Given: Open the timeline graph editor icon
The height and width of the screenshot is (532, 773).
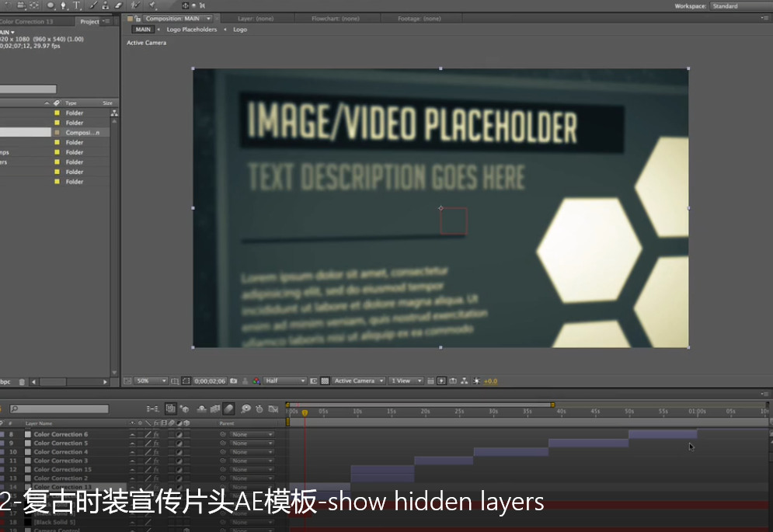Looking at the screenshot, I should pos(273,409).
